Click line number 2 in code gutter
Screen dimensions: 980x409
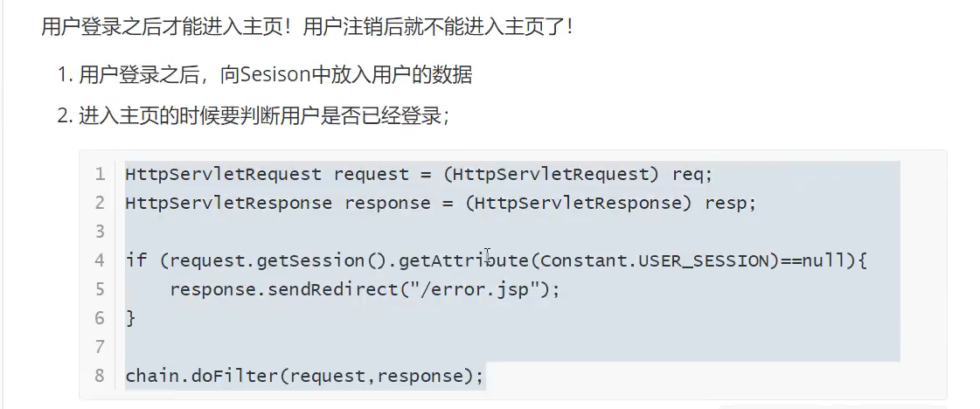pos(101,203)
